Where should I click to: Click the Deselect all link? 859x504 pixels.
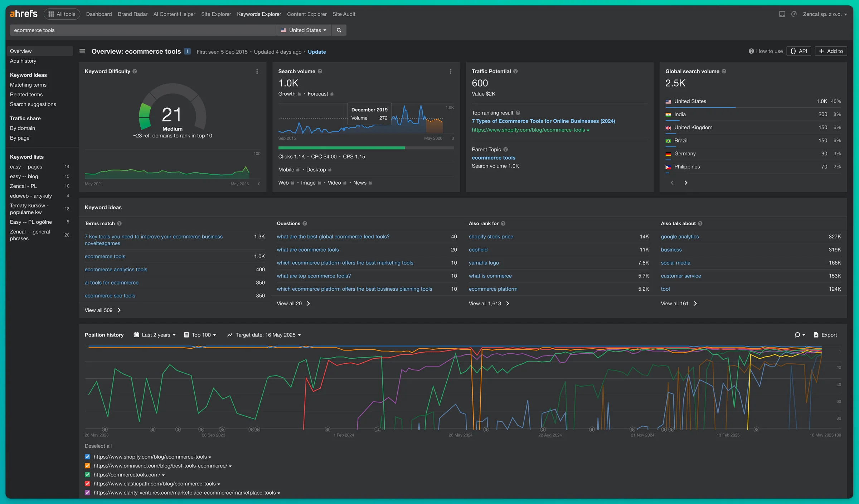tap(98, 446)
